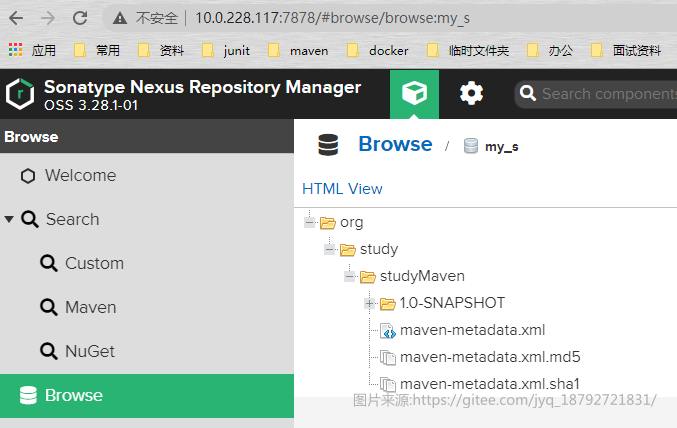The image size is (677, 428).
Task: Collapse the Search section arrow
Action: point(9,219)
